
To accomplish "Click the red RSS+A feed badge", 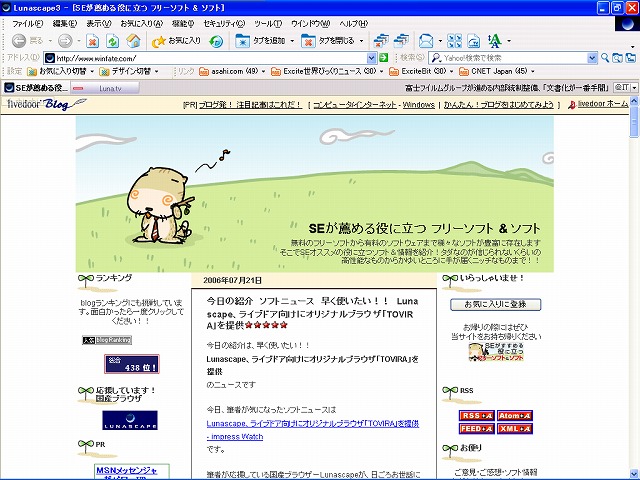I will click(x=476, y=416).
